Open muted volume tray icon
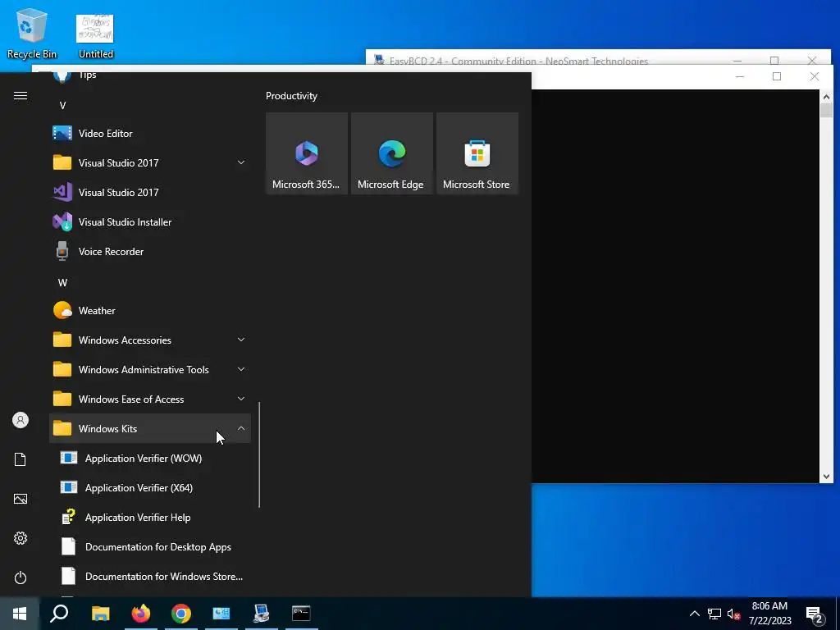 coord(733,614)
